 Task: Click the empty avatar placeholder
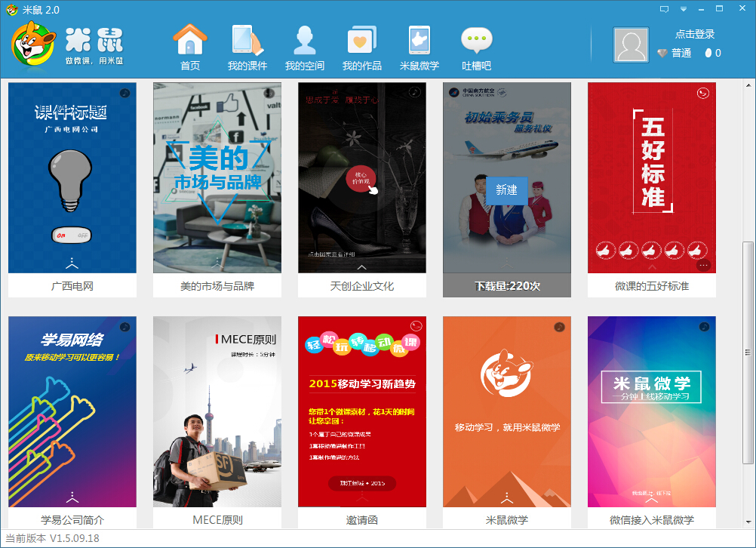pyautogui.click(x=631, y=45)
